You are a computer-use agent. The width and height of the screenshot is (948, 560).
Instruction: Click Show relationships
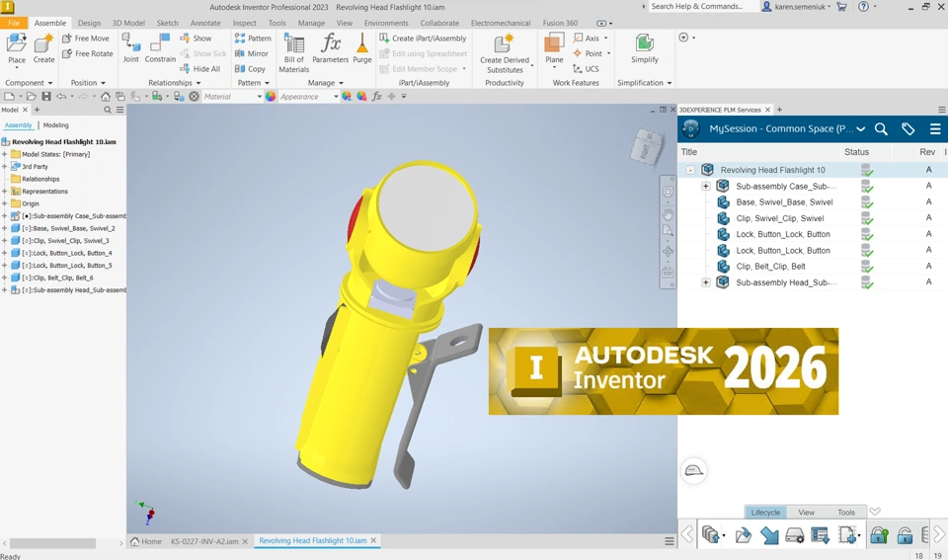[x=196, y=39]
